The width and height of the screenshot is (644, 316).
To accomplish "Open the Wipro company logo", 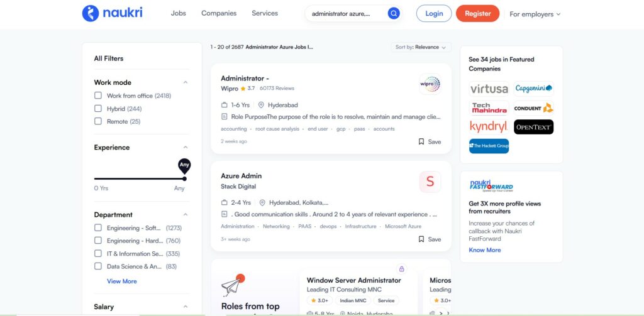I will 430,84.
